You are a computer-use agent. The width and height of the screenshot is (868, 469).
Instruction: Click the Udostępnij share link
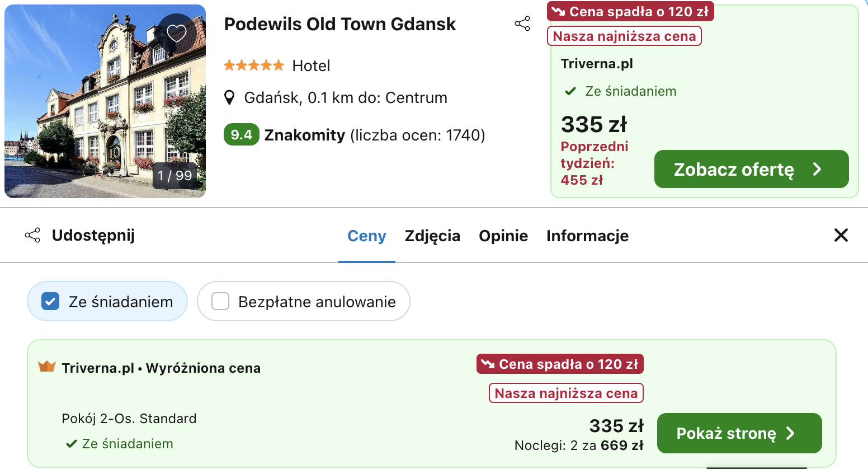[93, 235]
